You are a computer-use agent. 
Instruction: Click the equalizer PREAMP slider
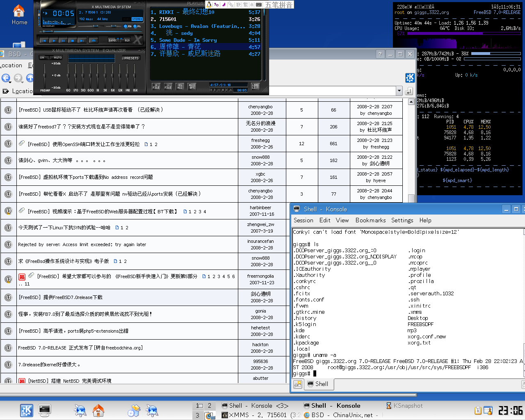pyautogui.click(x=45, y=76)
